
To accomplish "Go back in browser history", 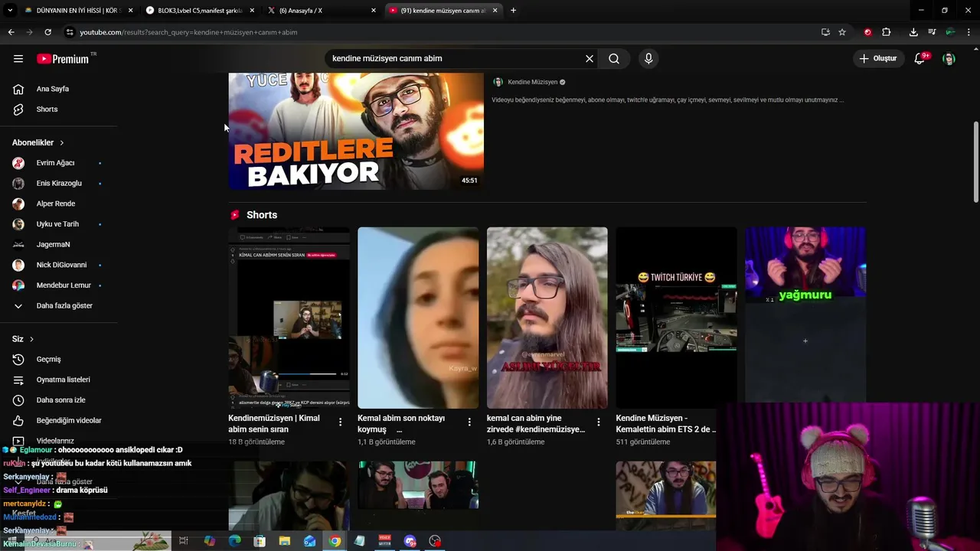I will [x=11, y=32].
